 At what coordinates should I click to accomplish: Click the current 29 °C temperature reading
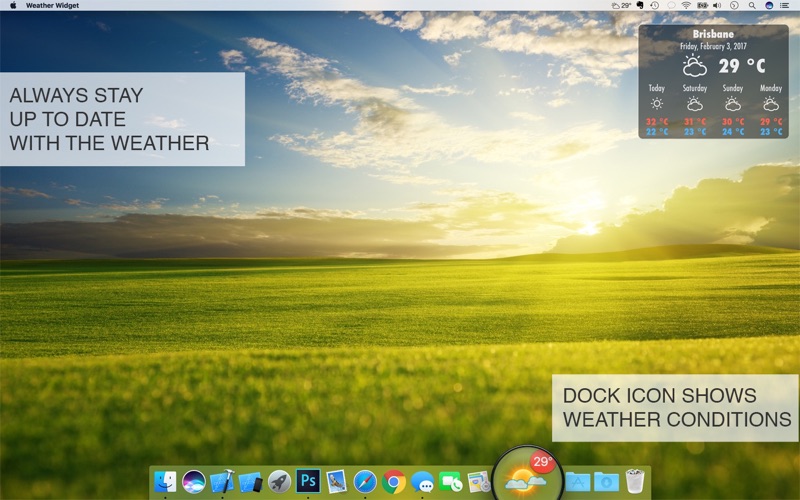pyautogui.click(x=741, y=66)
